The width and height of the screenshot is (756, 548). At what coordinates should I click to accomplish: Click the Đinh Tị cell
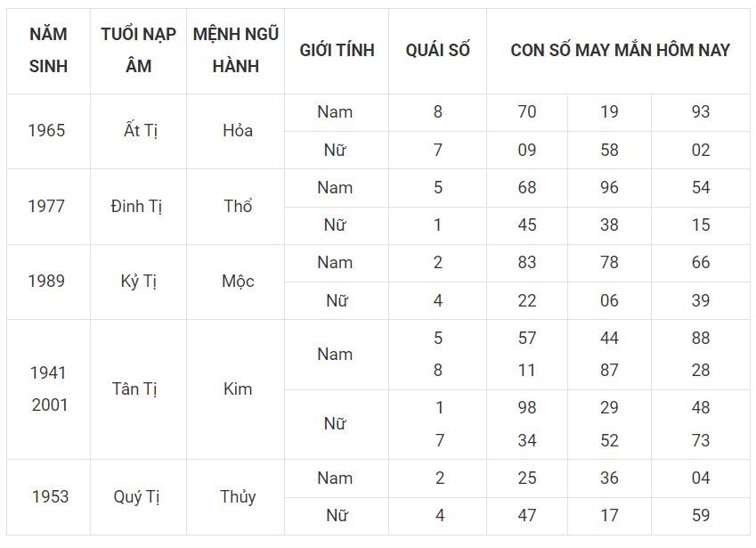pyautogui.click(x=138, y=207)
